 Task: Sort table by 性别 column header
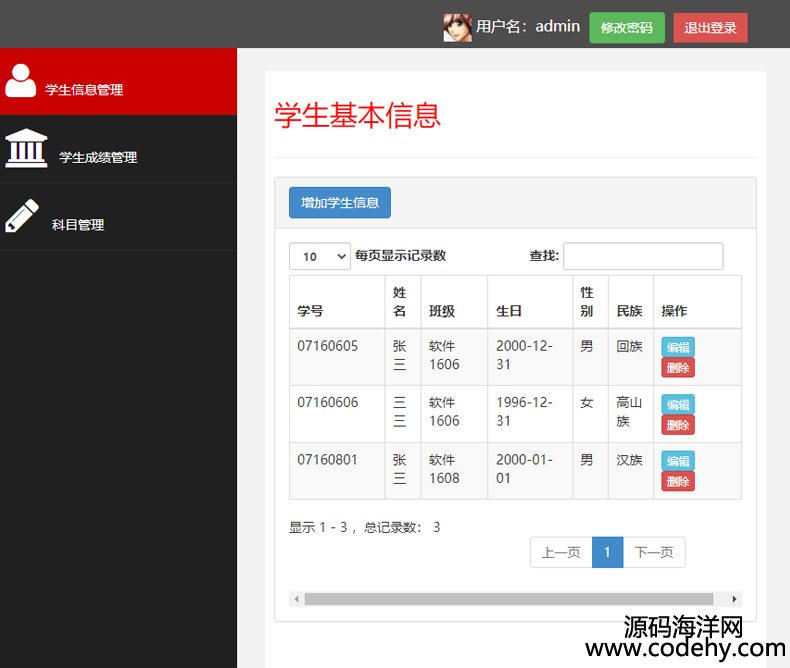[590, 302]
